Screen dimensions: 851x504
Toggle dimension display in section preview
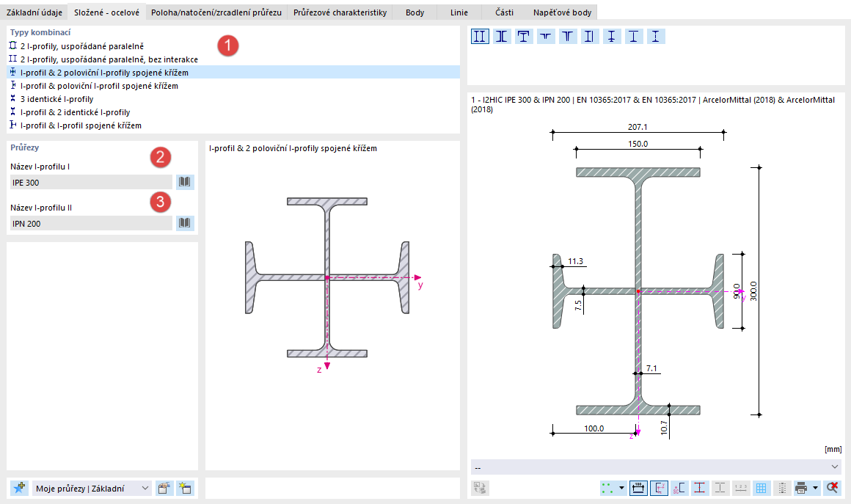tap(638, 488)
